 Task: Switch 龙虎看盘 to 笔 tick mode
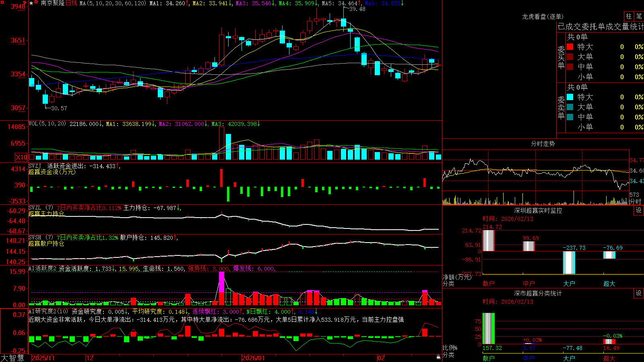639,16
